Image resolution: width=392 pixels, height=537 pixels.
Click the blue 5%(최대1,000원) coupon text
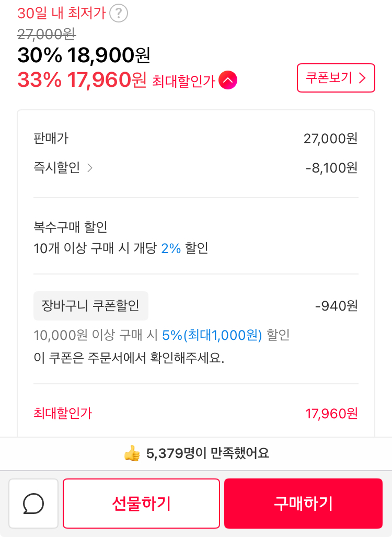[x=212, y=335]
